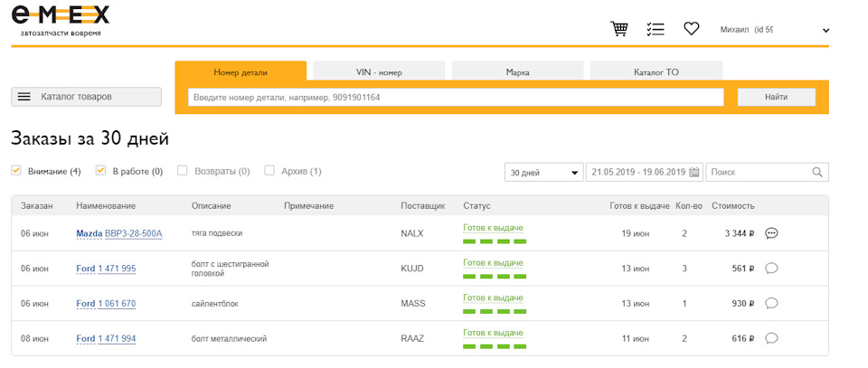
Task: Click the Кол-во column header
Action: point(689,206)
